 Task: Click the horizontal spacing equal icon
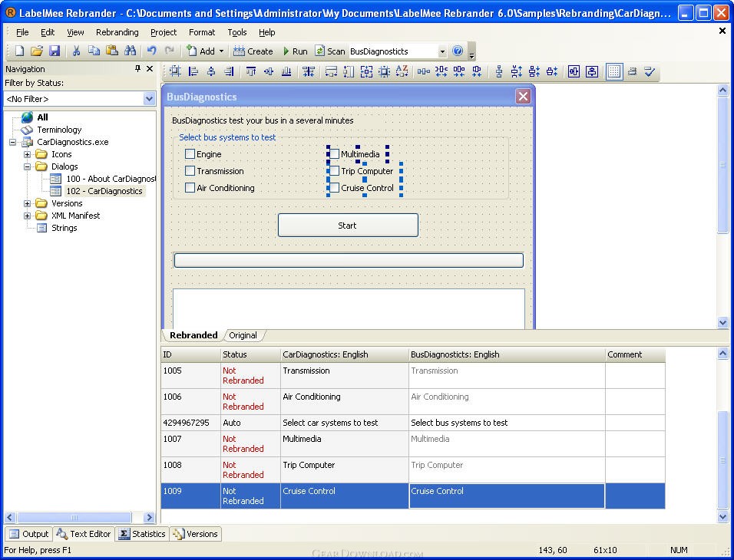click(x=424, y=71)
